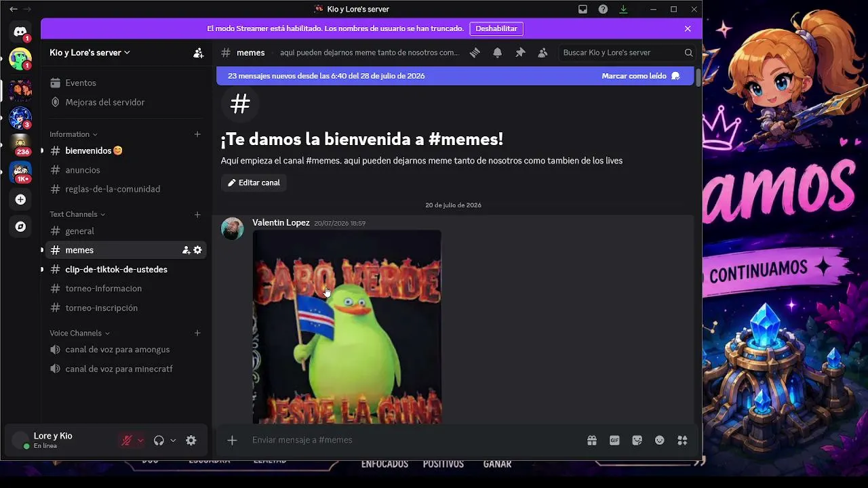Collapse the Text Channels category

77,214
